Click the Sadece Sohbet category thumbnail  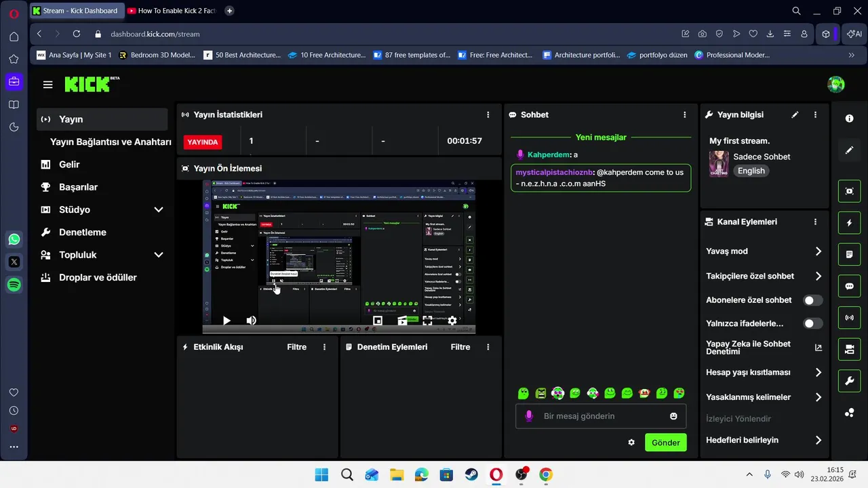[719, 164]
